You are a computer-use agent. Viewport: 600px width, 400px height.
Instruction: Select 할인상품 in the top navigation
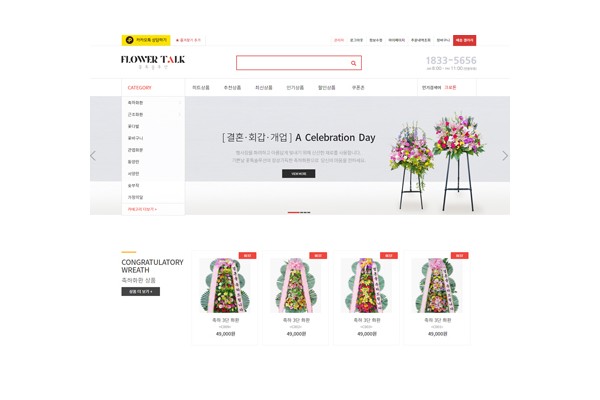click(x=327, y=88)
